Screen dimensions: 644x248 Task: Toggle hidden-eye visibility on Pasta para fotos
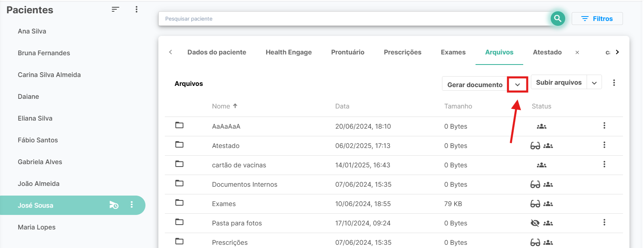535,223
